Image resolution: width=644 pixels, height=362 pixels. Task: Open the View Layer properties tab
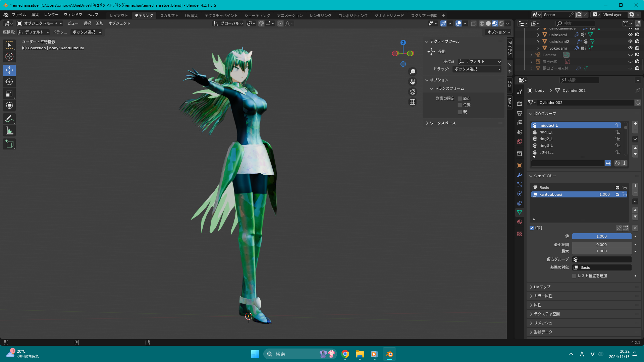[x=520, y=122]
